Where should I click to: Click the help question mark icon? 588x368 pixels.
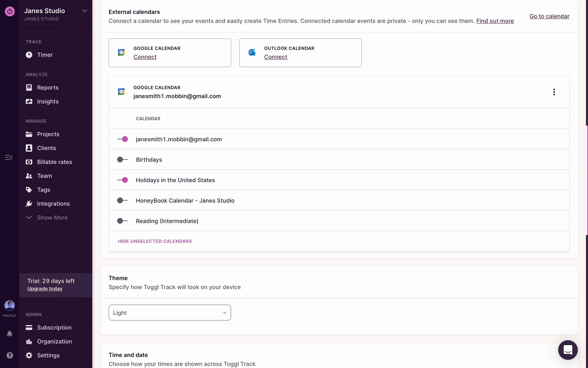tap(9, 355)
